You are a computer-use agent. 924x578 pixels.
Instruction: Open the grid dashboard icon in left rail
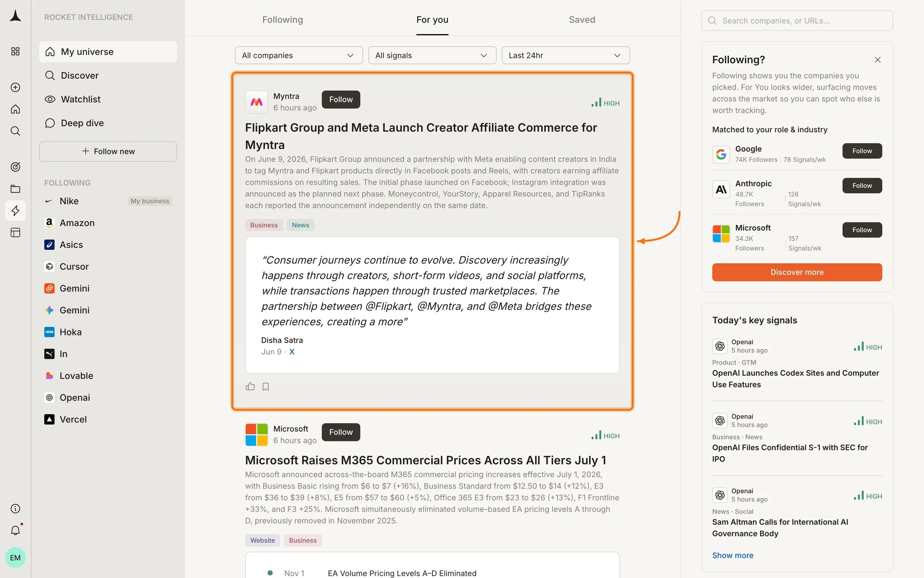click(15, 51)
